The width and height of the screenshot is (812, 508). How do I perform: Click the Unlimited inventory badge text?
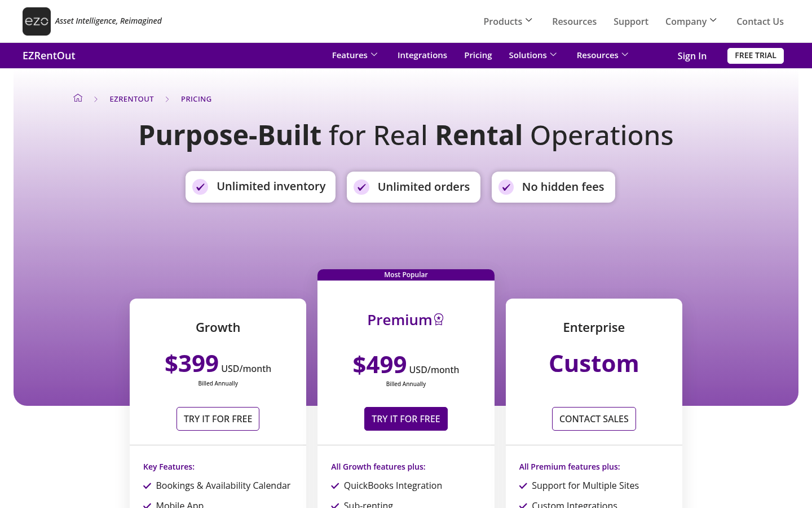click(271, 186)
